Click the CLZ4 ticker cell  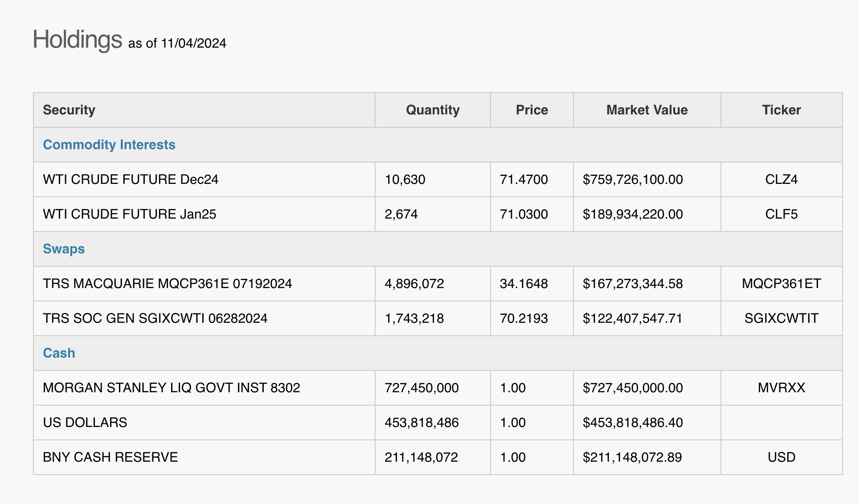pyautogui.click(x=781, y=179)
